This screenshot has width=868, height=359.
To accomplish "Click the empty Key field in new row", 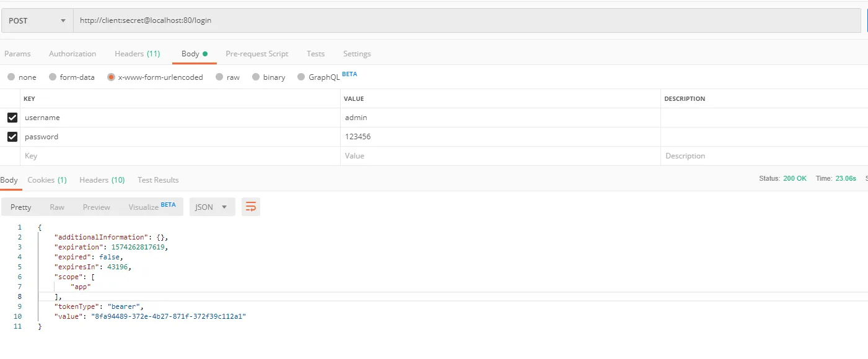I will coord(180,156).
